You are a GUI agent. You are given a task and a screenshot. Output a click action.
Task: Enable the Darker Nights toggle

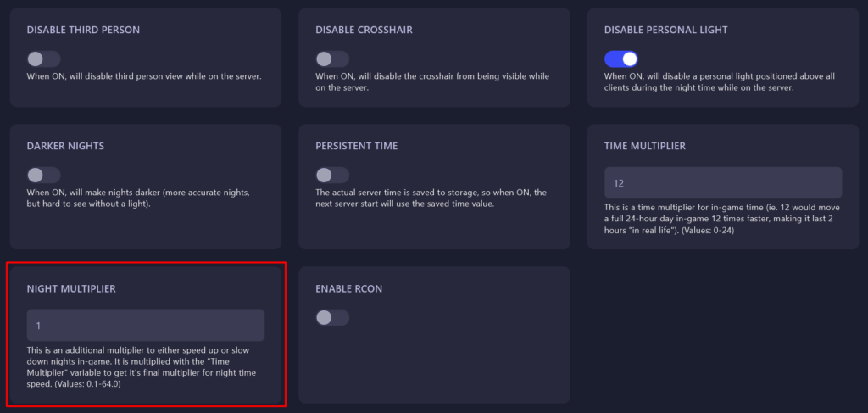point(44,176)
